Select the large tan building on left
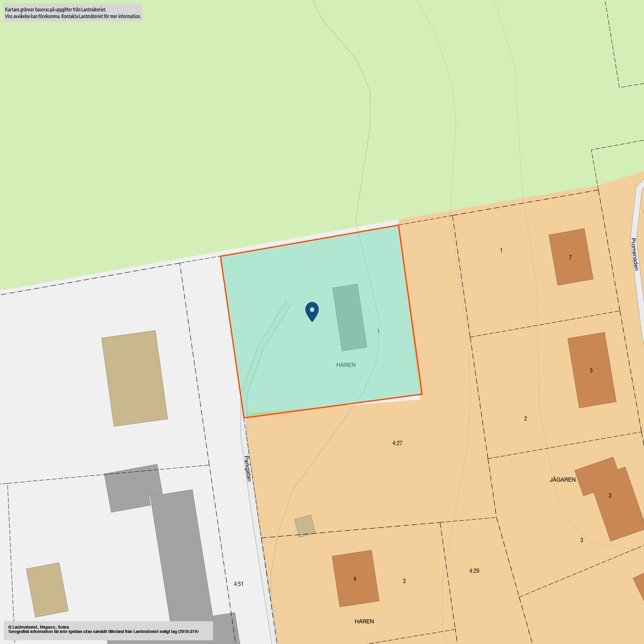The width and height of the screenshot is (644, 644). coord(135,378)
